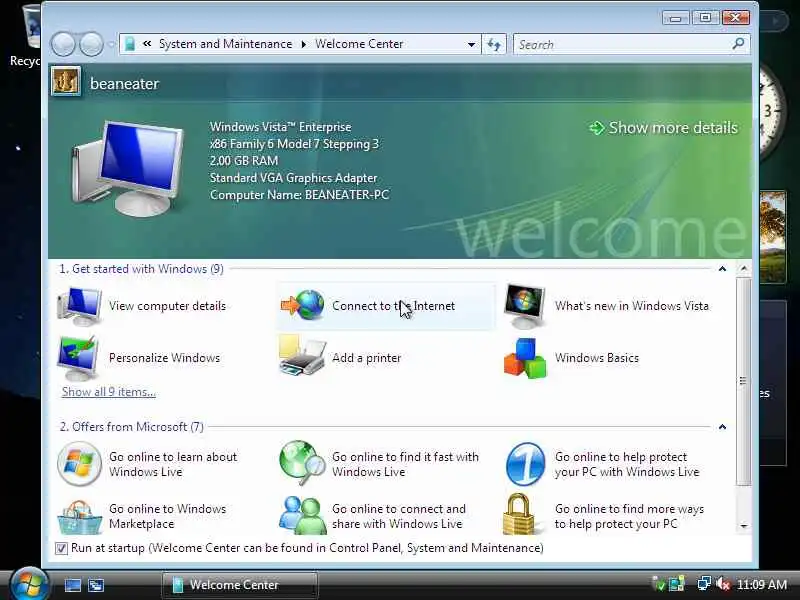Click the padlock more ways to protect icon
Image resolution: width=800 pixels, height=600 pixels.
pyautogui.click(x=519, y=514)
